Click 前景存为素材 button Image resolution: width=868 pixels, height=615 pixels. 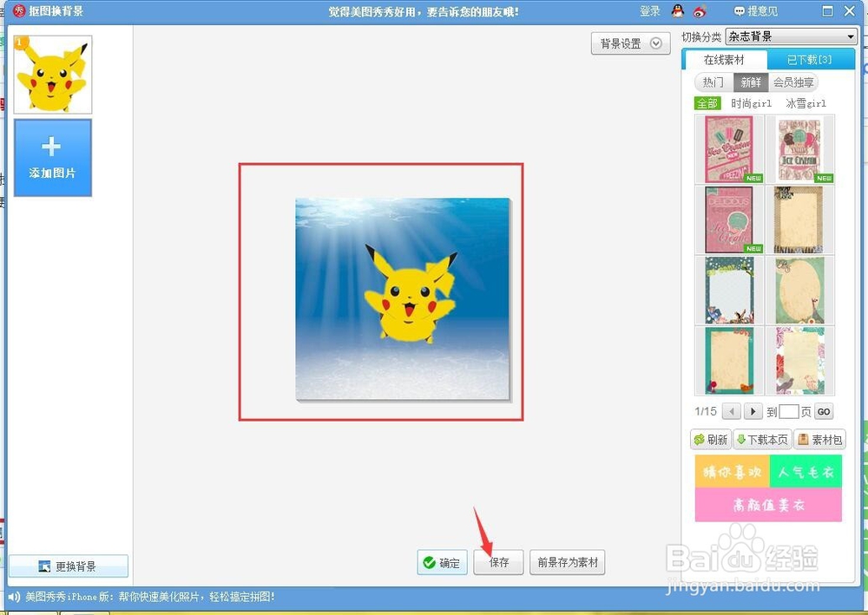coord(568,562)
